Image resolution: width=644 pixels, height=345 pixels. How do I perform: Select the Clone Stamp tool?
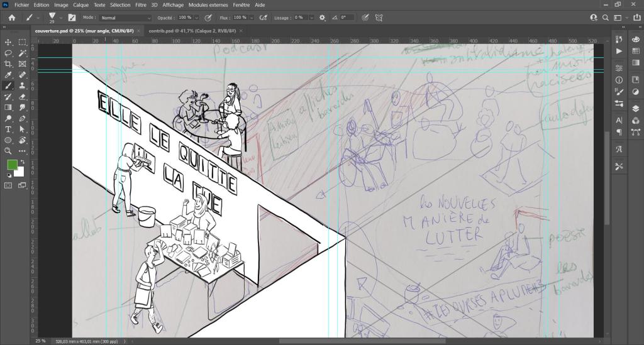(x=23, y=85)
